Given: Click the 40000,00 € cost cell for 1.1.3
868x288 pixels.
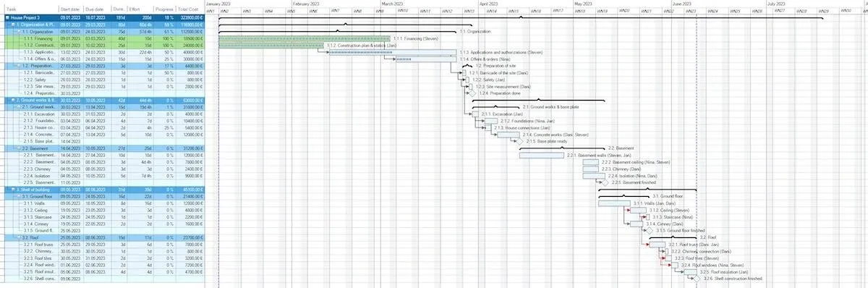Looking at the screenshot, I should [x=191, y=52].
